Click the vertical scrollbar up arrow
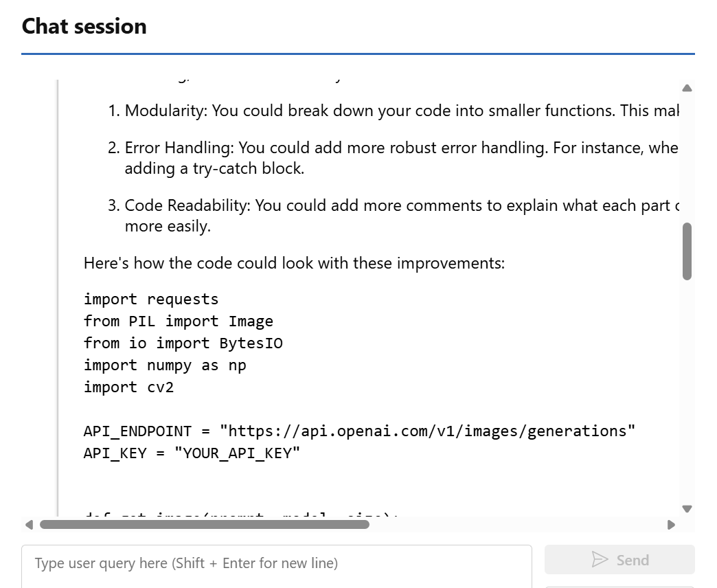The height and width of the screenshot is (588, 717). (687, 88)
